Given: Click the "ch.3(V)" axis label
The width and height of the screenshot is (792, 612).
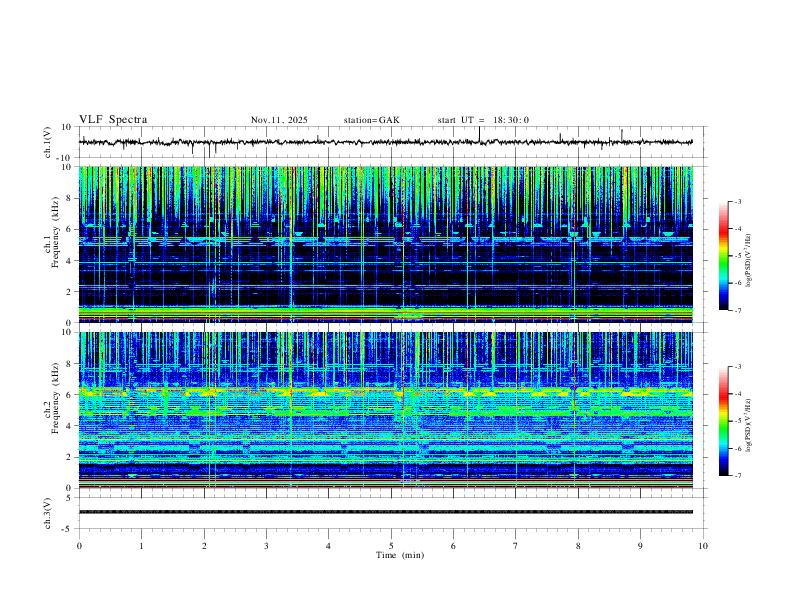Looking at the screenshot, I should (48, 513).
